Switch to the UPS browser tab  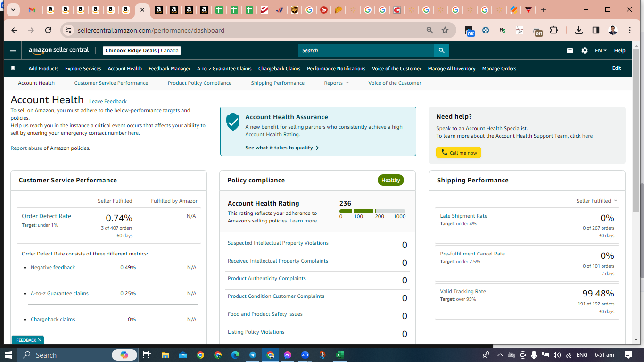coord(295,10)
